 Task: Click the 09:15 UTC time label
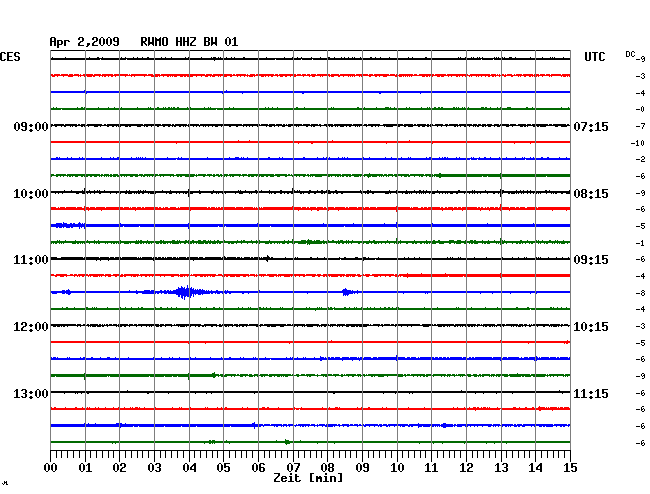[591, 260]
